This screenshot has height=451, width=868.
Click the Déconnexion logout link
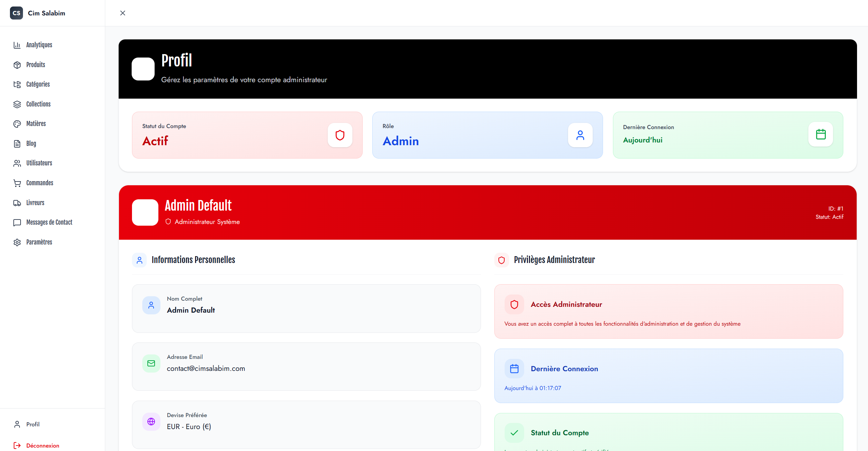click(43, 446)
